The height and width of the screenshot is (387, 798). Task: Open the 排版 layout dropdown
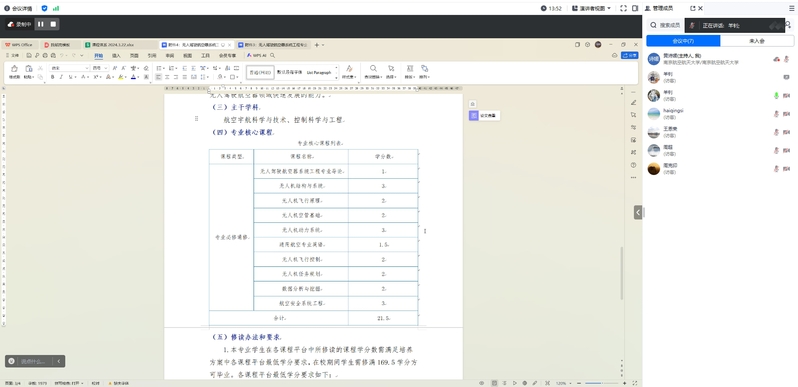410,72
